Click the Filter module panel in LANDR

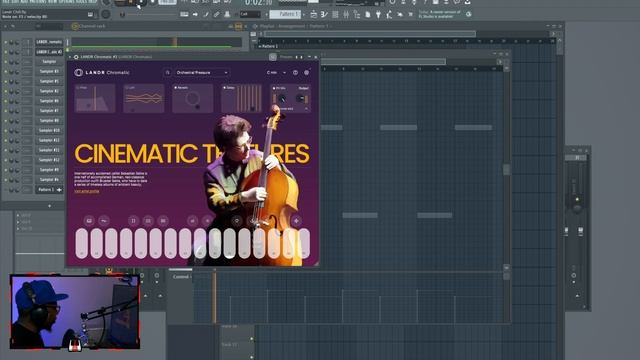[95, 98]
